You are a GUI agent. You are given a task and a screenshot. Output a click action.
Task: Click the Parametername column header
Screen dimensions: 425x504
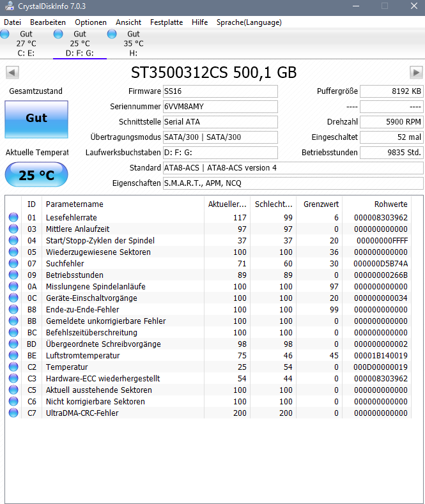pyautogui.click(x=123, y=204)
